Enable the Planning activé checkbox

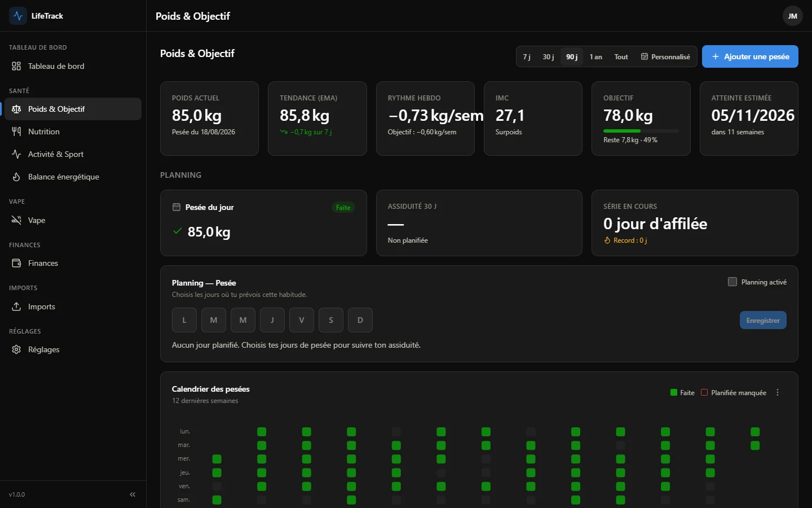(732, 282)
